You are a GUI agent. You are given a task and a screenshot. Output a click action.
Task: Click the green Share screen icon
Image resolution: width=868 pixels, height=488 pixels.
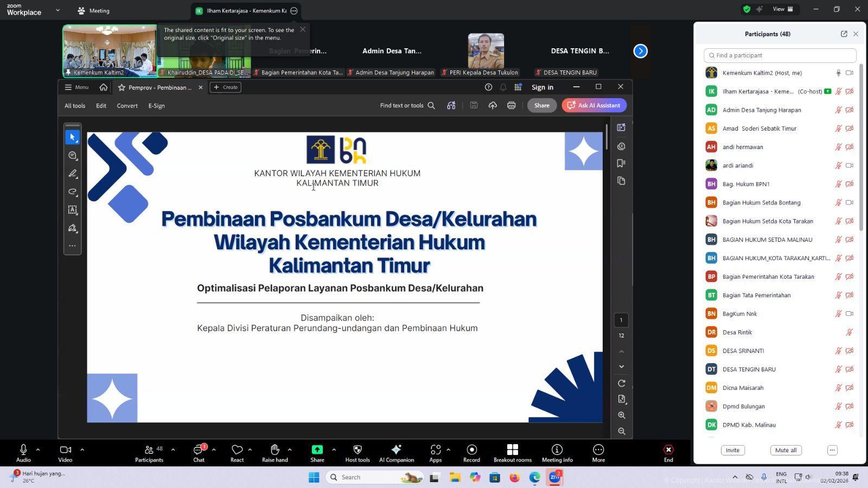coord(317,450)
